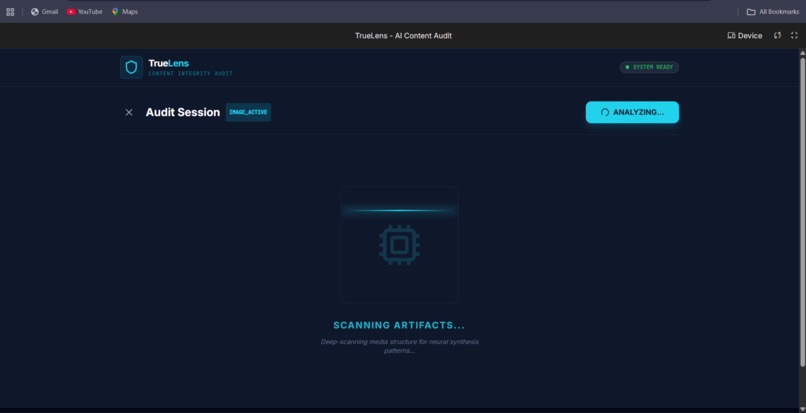
Task: Click the deep-scanning description text
Action: tap(399, 346)
